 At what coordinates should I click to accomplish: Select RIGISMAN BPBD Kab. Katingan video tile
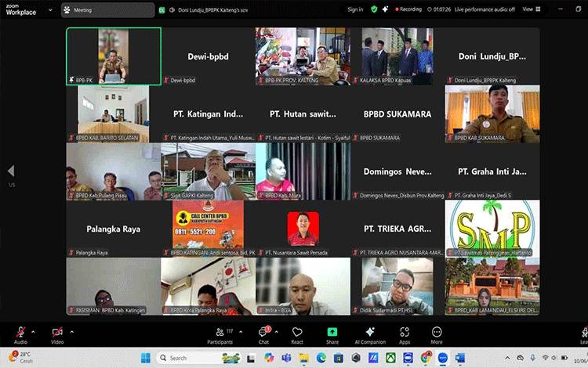pos(114,286)
